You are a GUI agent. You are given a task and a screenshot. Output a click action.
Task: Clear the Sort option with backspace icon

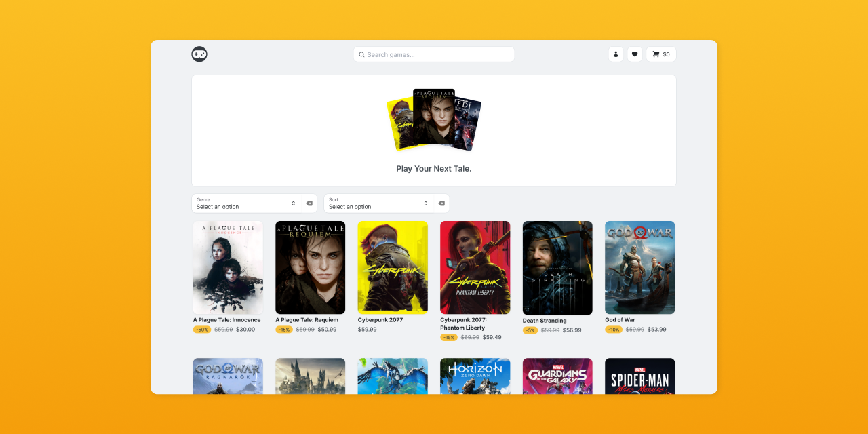pyautogui.click(x=441, y=203)
